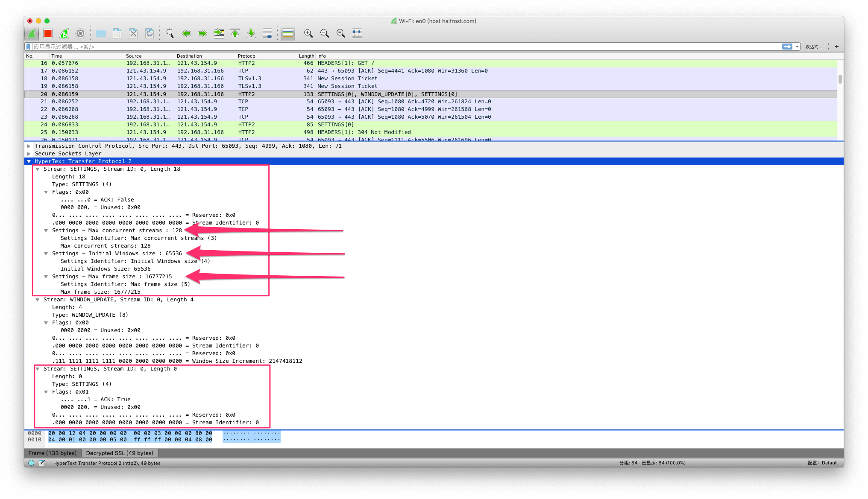Open the 表达式 expression builder
Viewport: 868px width, 499px height.
click(814, 47)
